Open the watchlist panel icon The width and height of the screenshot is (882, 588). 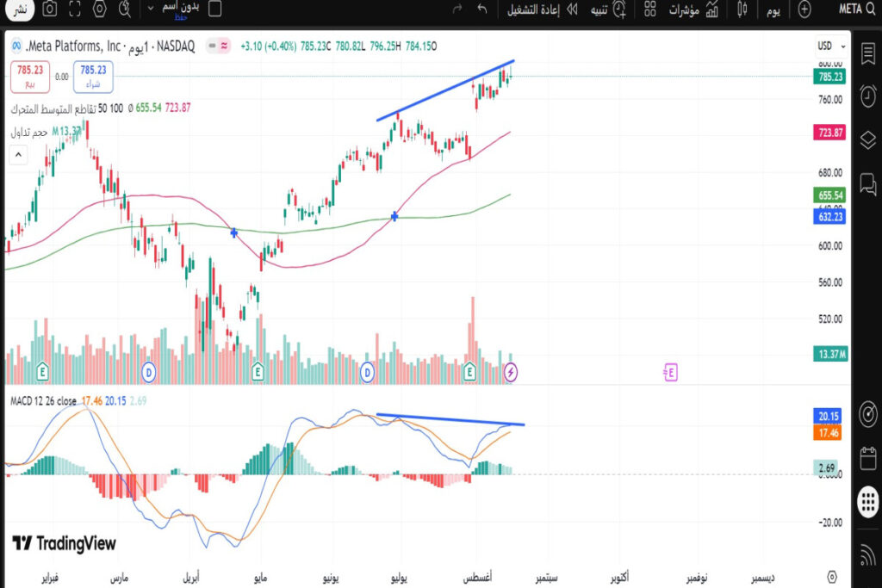[867, 53]
